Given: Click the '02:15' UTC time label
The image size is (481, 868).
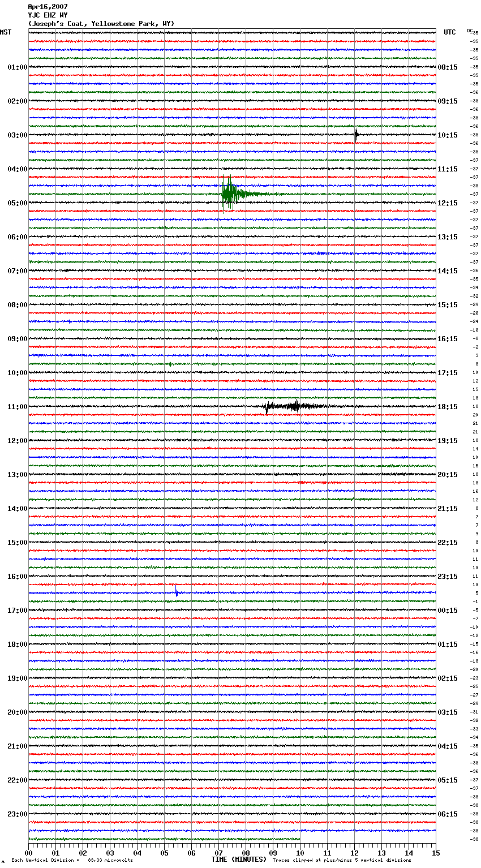Looking at the screenshot, I should 448,678.
